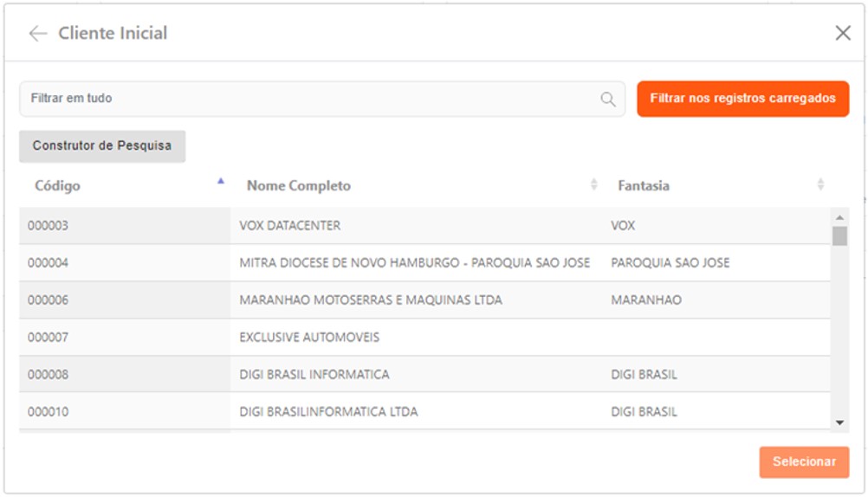Select the VOX DATACENTER row

coord(290,226)
